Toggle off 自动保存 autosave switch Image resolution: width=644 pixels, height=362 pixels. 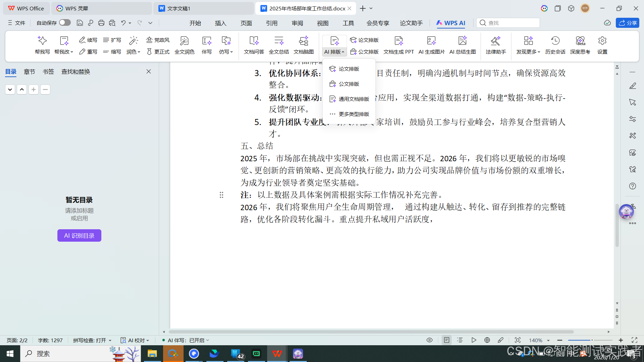click(64, 22)
